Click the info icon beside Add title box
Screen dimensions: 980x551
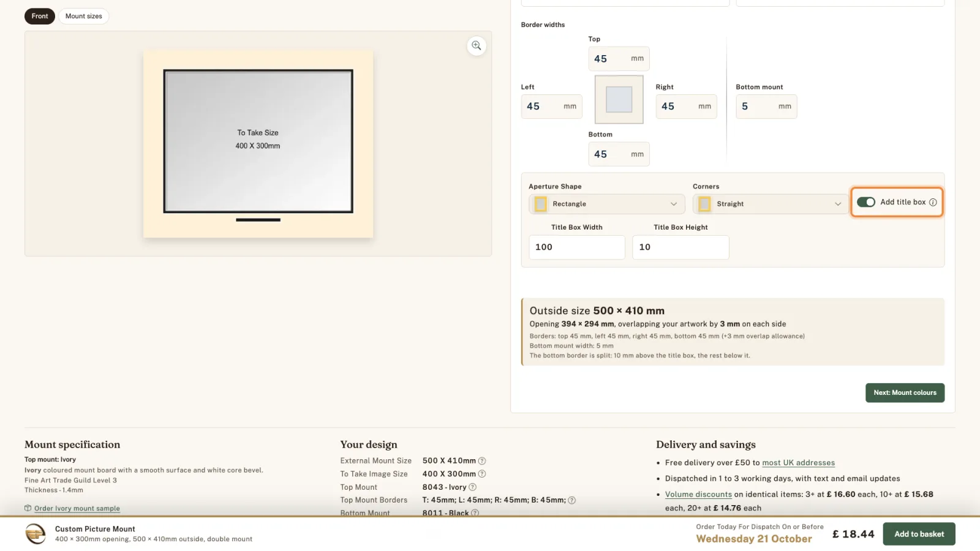coord(933,202)
